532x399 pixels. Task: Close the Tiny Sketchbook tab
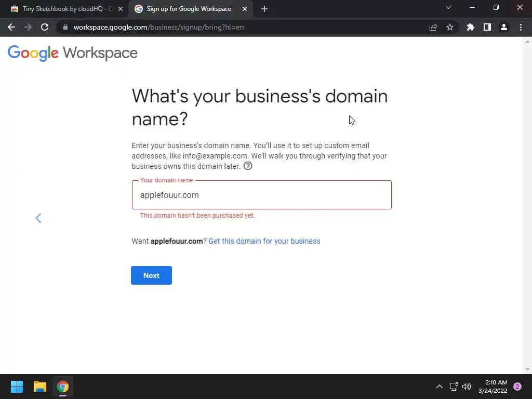121,9
